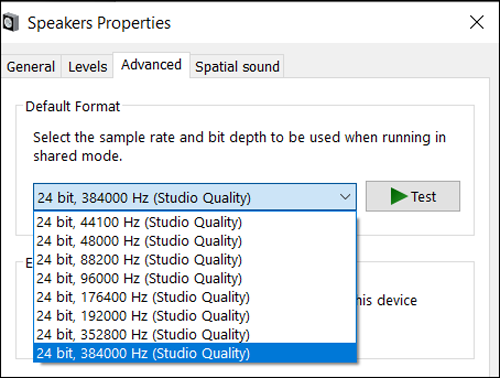
Task: Select 24 bit, 176400 Hz option
Action: click(195, 297)
